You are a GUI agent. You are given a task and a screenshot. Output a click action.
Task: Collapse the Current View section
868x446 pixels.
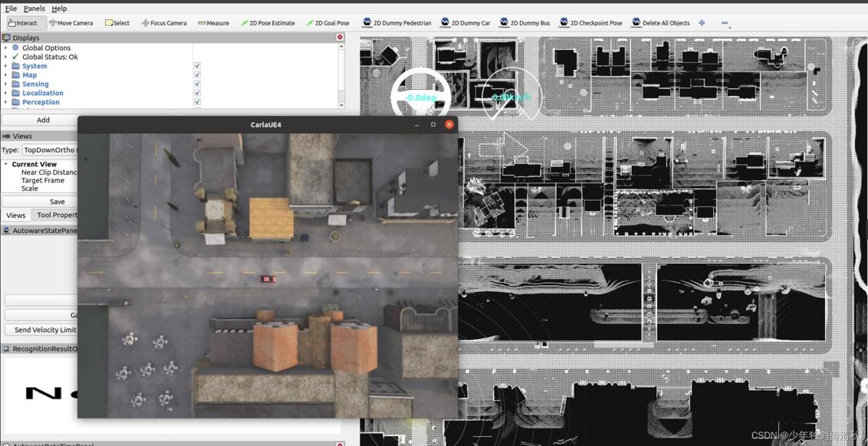6,164
